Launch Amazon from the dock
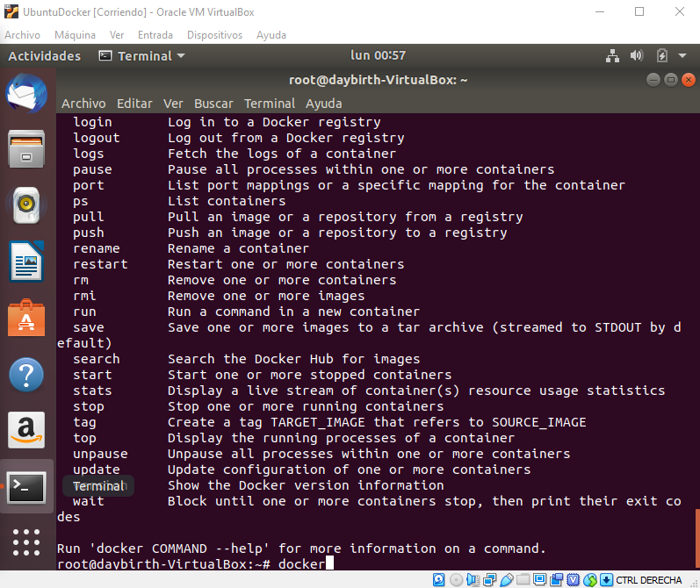Viewport: 700px width, 588px height. point(27,430)
